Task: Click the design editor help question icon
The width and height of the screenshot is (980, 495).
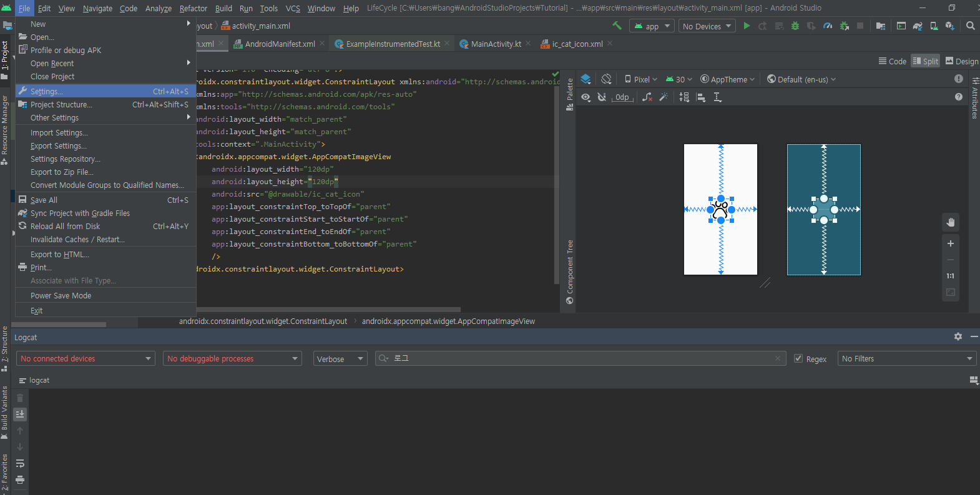Action: (x=958, y=97)
